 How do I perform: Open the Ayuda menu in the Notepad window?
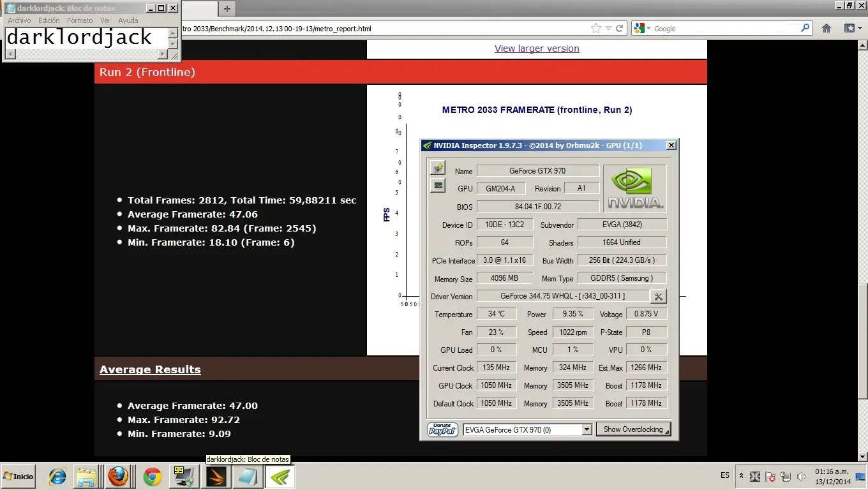coord(128,20)
